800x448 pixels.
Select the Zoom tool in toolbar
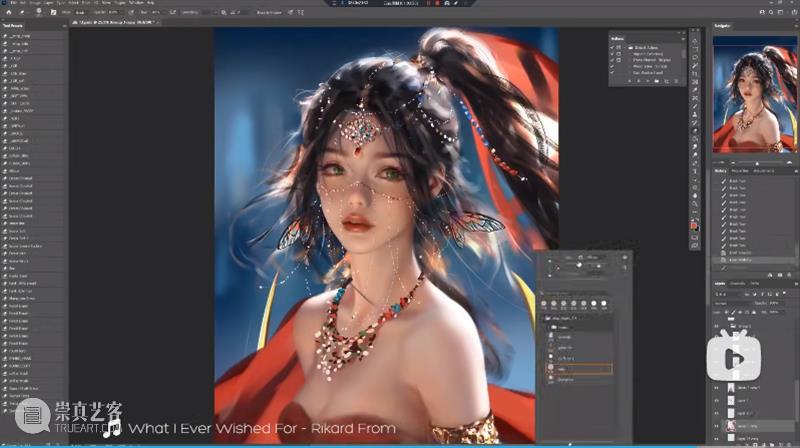pyautogui.click(x=695, y=204)
